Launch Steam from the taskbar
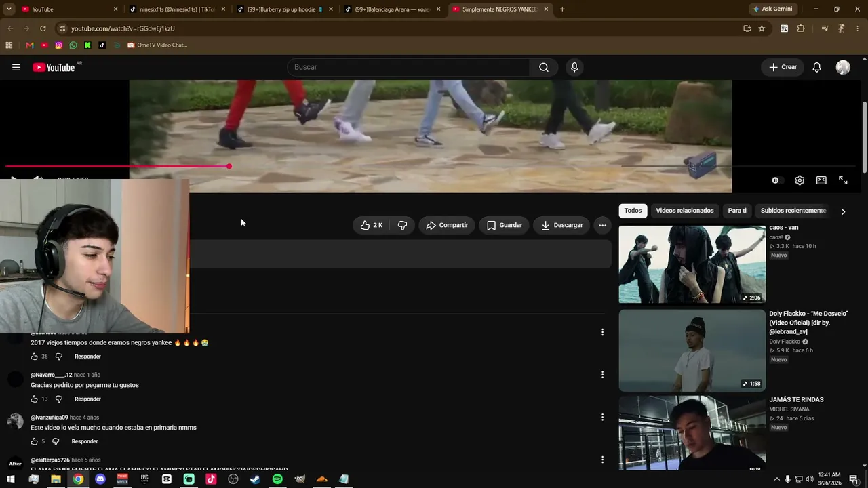Image resolution: width=868 pixels, height=488 pixels. (255, 479)
